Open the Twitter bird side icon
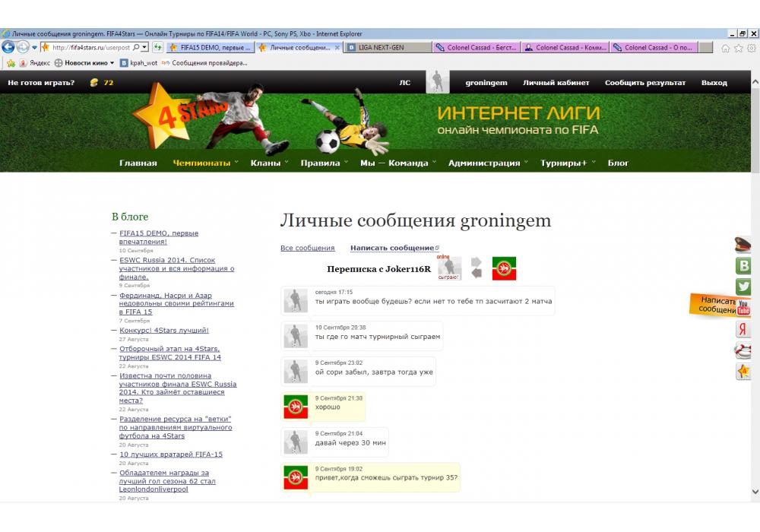The width and height of the screenshot is (760, 532). pos(743,287)
